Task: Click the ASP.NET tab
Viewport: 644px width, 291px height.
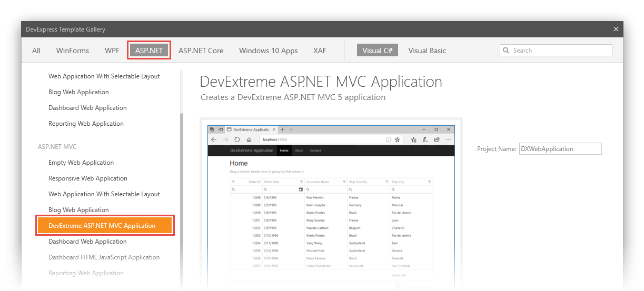Action: pyautogui.click(x=149, y=51)
